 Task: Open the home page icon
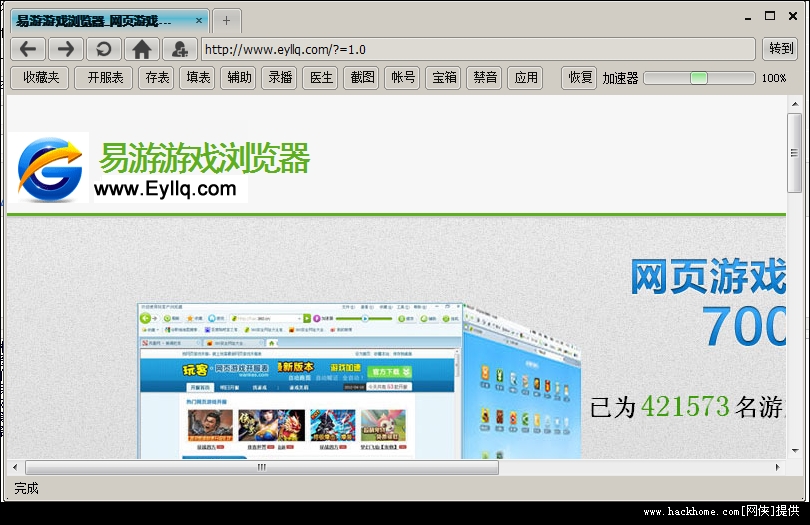pyautogui.click(x=142, y=49)
